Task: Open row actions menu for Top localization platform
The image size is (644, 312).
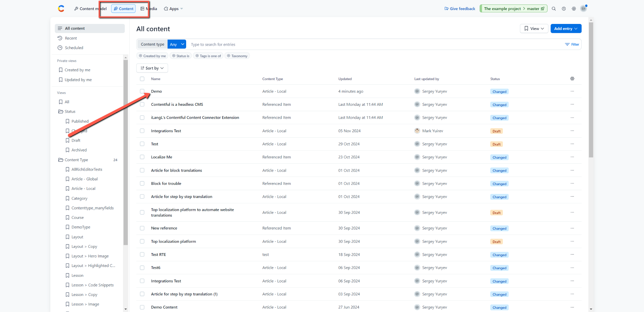Action: pos(572,241)
